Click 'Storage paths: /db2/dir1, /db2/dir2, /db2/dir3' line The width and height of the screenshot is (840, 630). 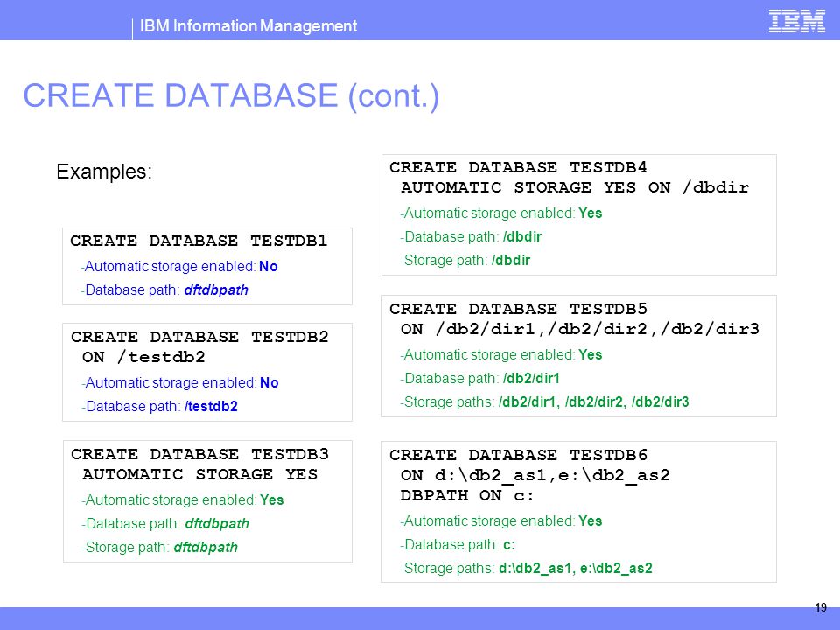[544, 402]
